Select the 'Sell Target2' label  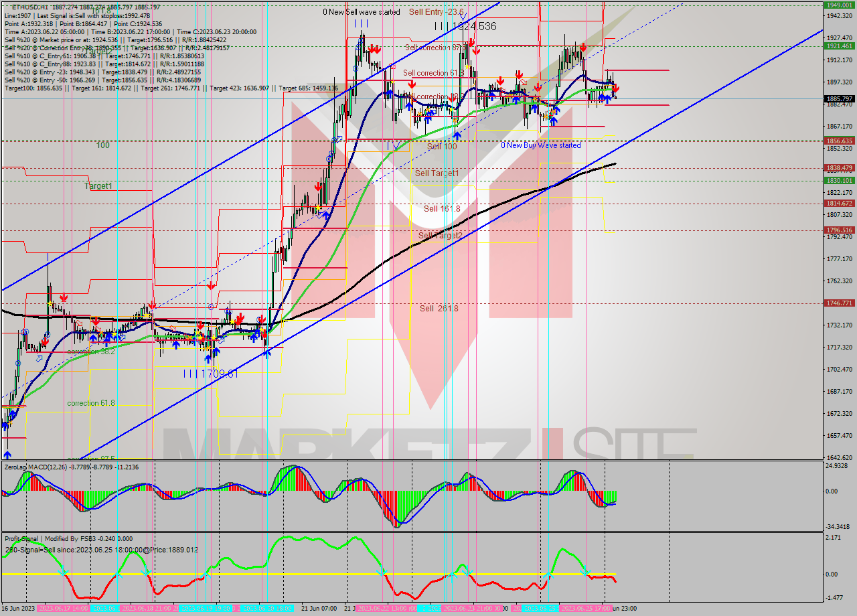[441, 235]
